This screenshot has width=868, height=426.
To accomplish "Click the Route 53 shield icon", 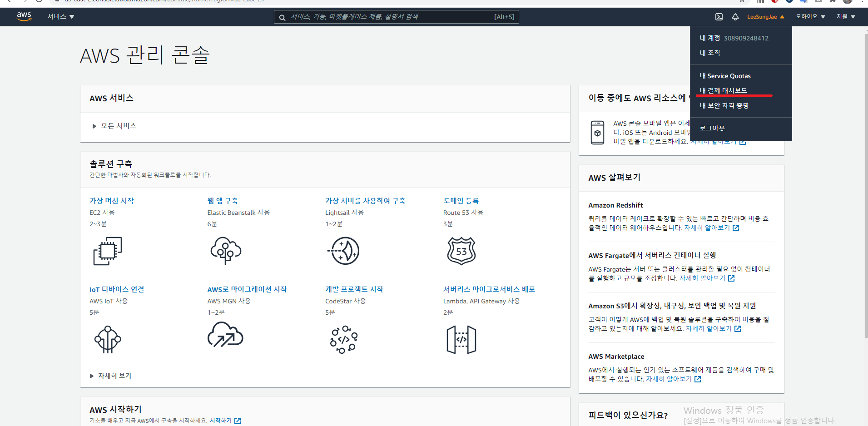I will tap(461, 251).
